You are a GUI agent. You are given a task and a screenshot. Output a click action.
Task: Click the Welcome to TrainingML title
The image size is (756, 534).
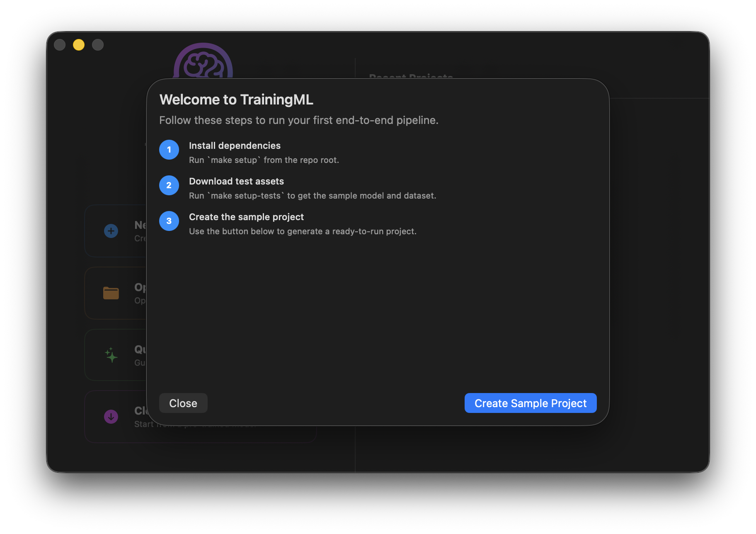pos(236,100)
